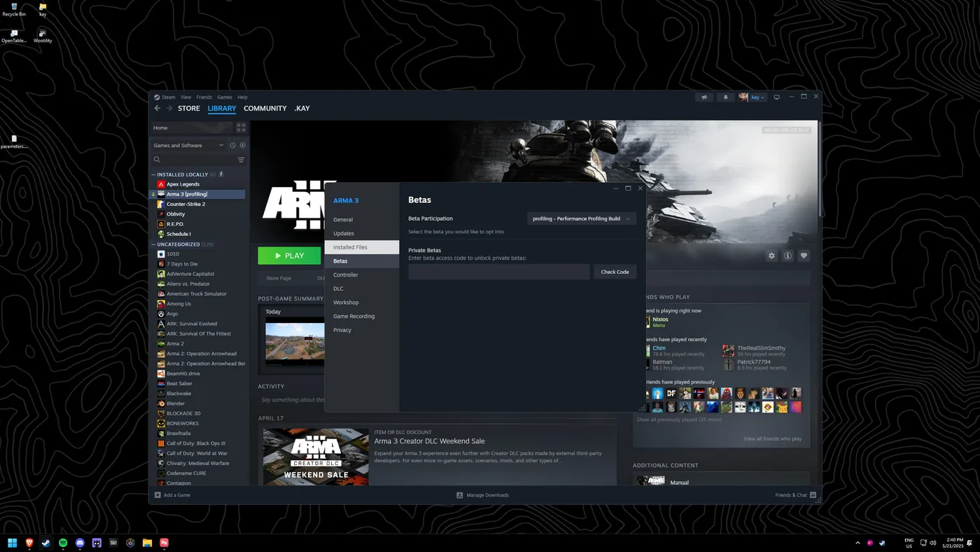Open the .KAY profile tab

(302, 109)
